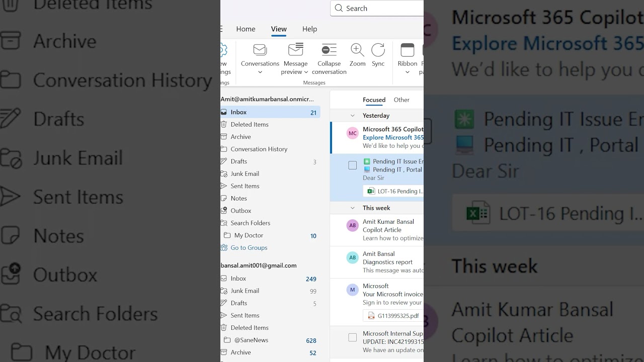Click the PDF icon on G113995325.pdf attachment
The width and height of the screenshot is (644, 362).
371,316
